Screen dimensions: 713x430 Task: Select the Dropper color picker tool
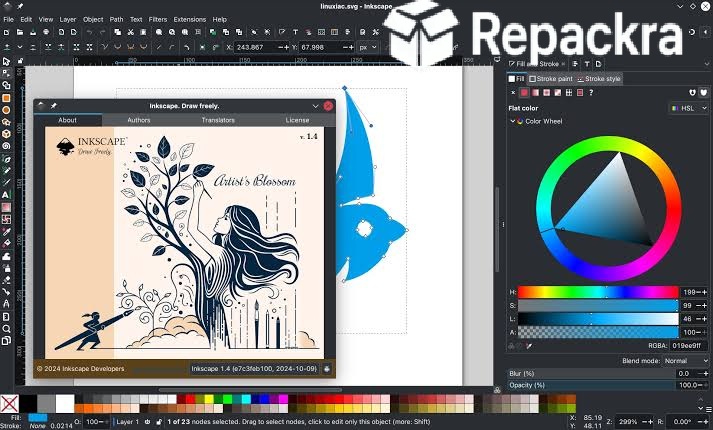[x=6, y=232]
